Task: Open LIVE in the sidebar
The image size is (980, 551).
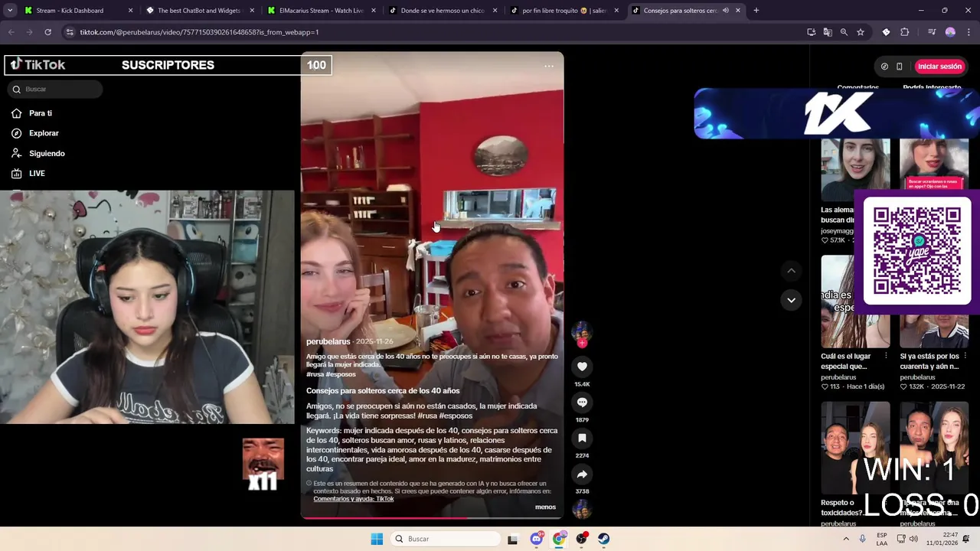Action: tap(37, 174)
